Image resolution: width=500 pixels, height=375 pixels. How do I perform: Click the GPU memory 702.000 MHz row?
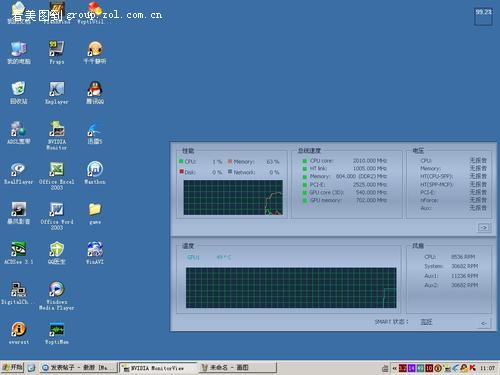coord(344,200)
